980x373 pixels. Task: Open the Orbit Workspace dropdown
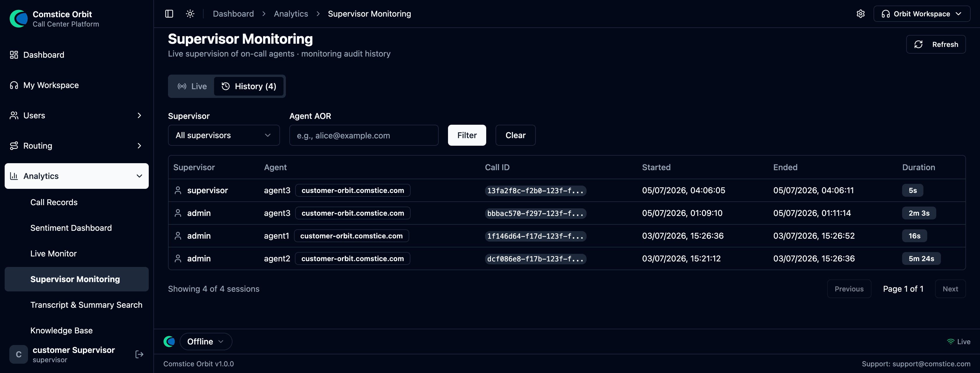point(921,14)
